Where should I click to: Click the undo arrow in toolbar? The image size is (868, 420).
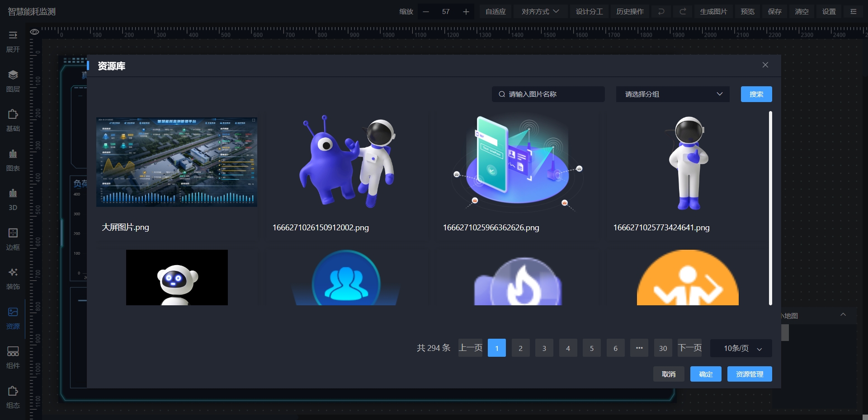tap(661, 12)
